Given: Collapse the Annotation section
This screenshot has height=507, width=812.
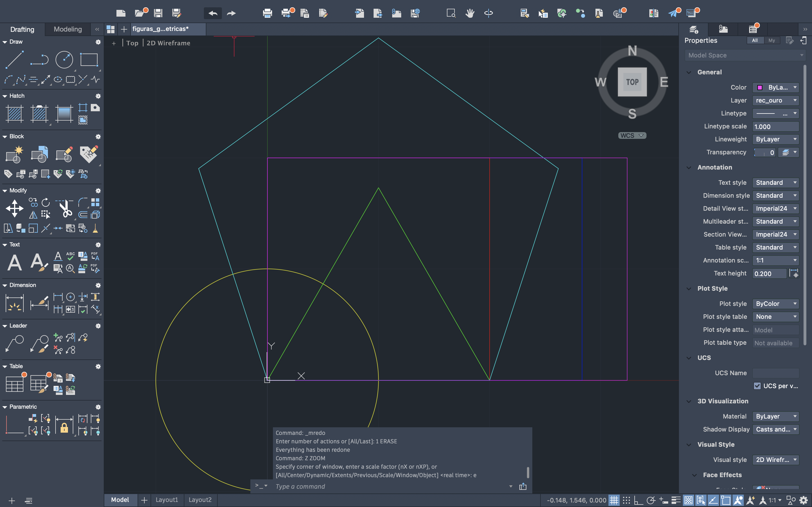Looking at the screenshot, I should 689,167.
